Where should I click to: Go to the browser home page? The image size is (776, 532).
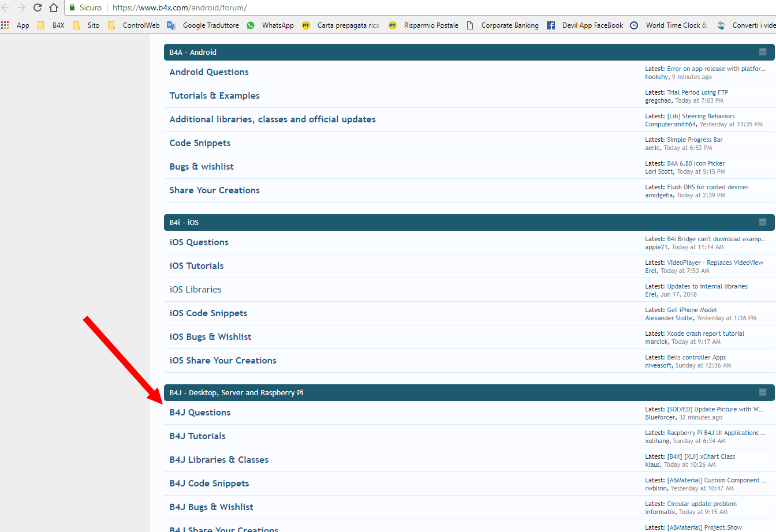[x=54, y=8]
